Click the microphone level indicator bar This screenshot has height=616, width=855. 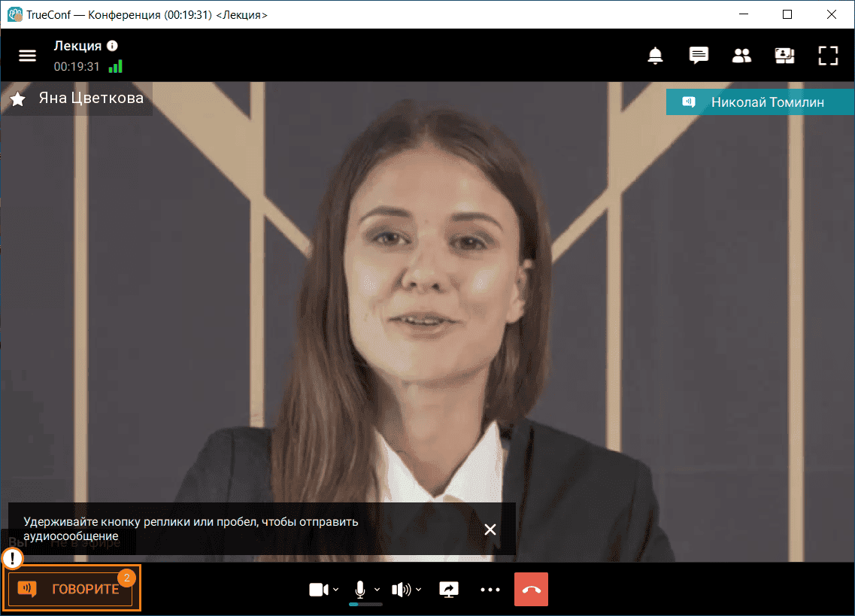[x=365, y=604]
